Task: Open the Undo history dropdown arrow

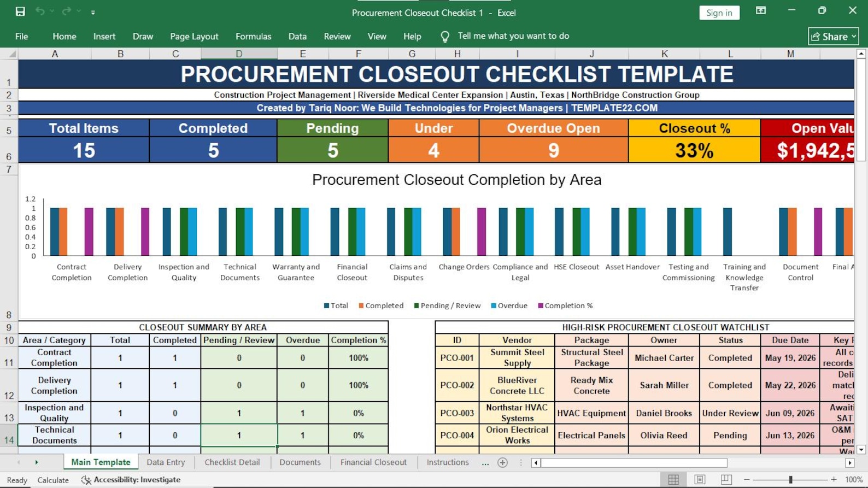Action: tap(52, 11)
